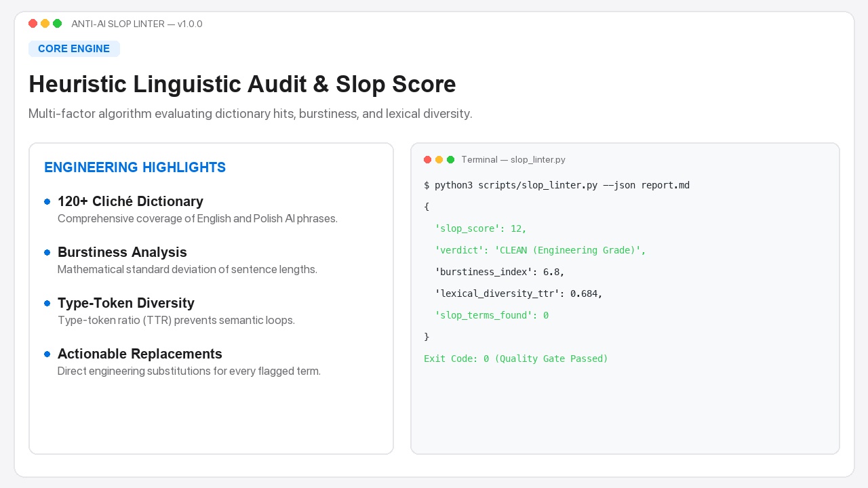Click the blue bullet beside Actionable Replacements

click(x=47, y=354)
